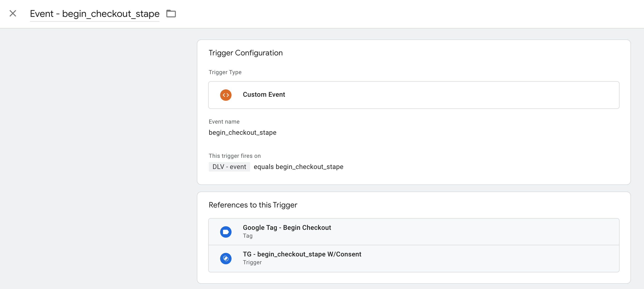Click the blue tag icon for Begin Checkout

coord(226,232)
